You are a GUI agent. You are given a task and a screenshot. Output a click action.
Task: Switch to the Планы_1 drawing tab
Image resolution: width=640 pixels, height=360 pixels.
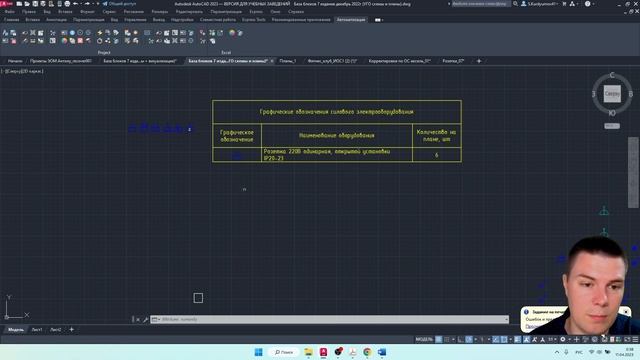[x=288, y=61]
